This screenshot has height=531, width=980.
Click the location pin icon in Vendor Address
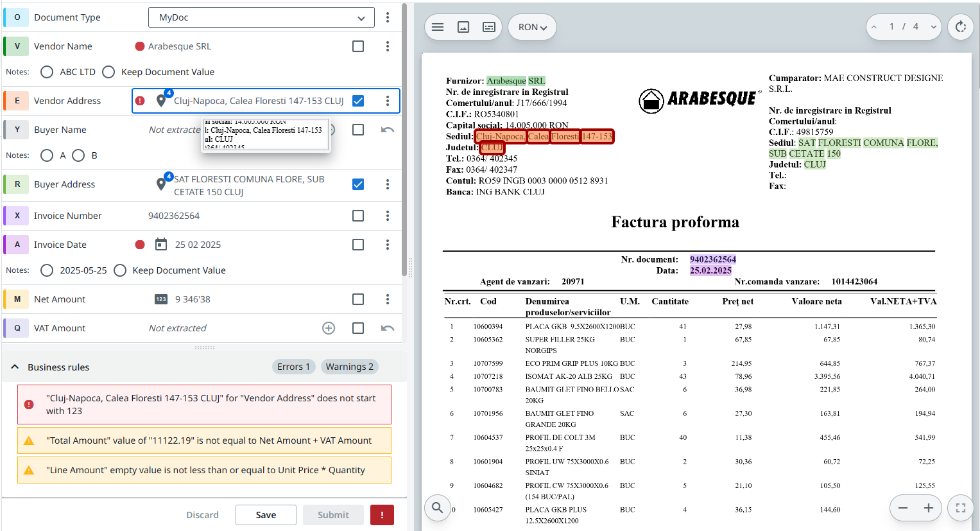point(161,101)
